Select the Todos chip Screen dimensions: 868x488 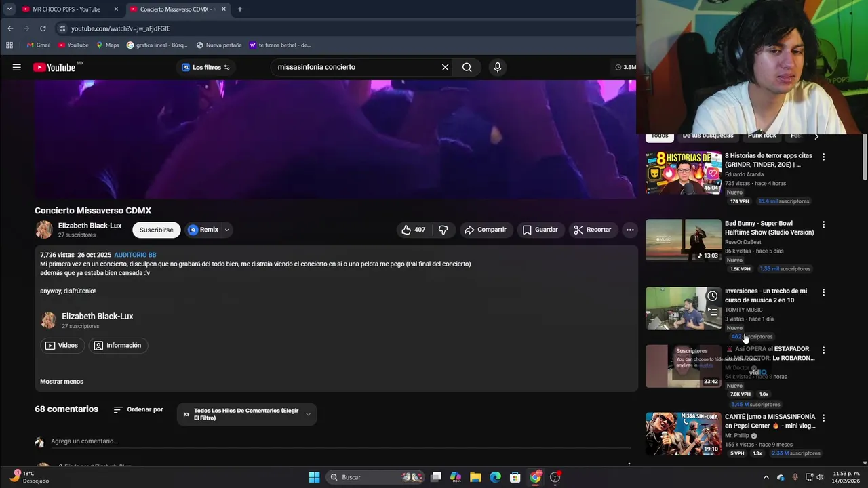tap(660, 136)
